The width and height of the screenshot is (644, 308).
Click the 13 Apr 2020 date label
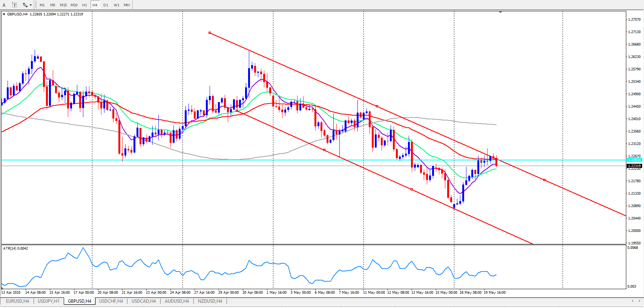11,293
